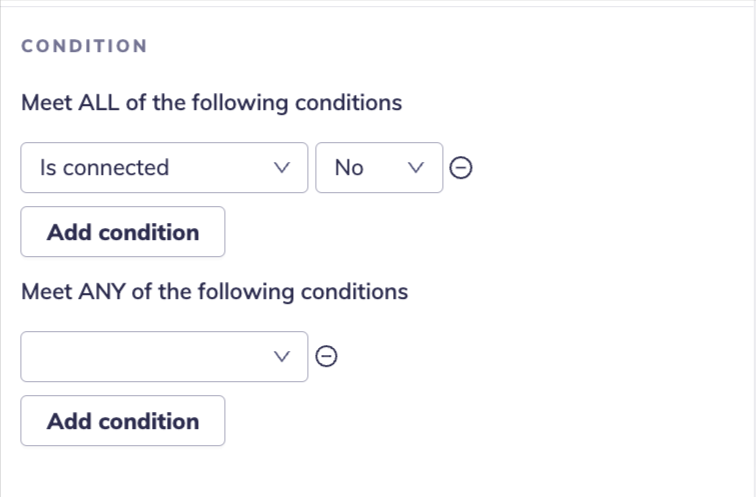
Task: Click inside the empty condition field
Action: point(140,356)
